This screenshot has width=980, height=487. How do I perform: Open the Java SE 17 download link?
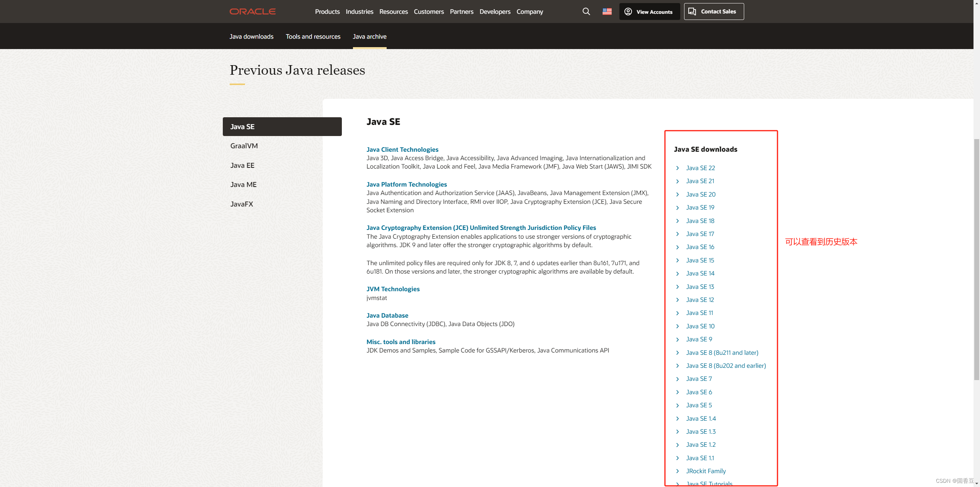[700, 234]
